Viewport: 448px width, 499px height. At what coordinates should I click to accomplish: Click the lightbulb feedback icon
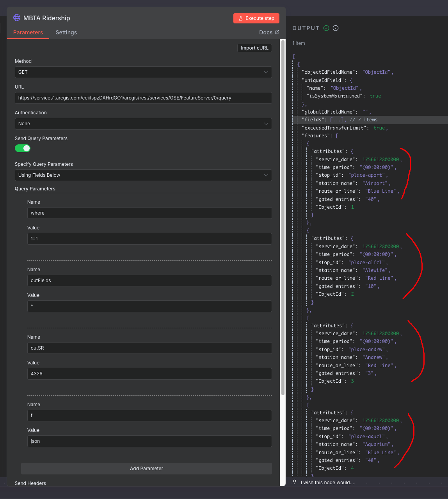tap(295, 482)
